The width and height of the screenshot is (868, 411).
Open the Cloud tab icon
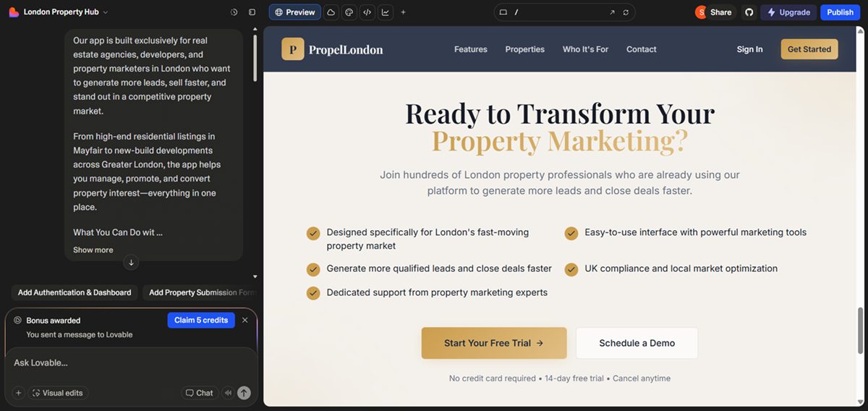(331, 12)
